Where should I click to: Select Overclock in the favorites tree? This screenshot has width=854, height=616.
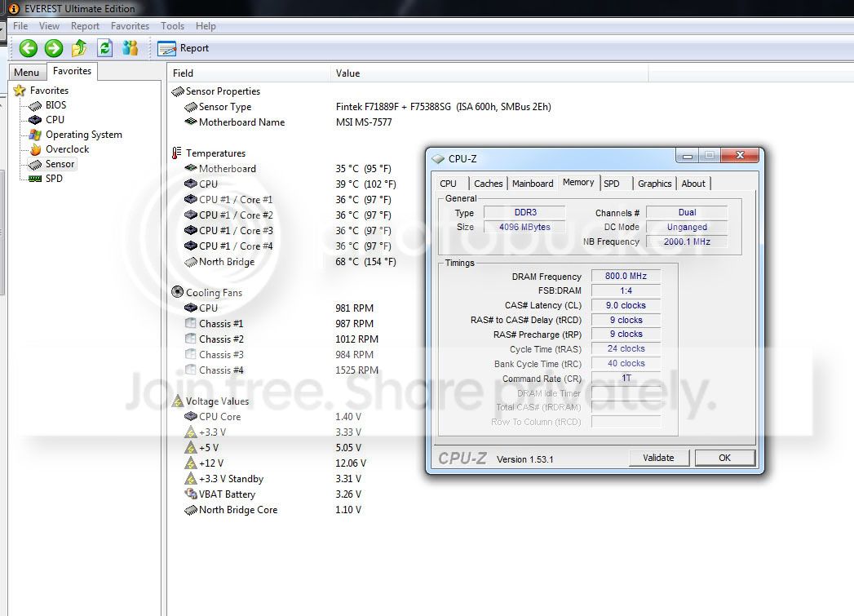pos(67,149)
